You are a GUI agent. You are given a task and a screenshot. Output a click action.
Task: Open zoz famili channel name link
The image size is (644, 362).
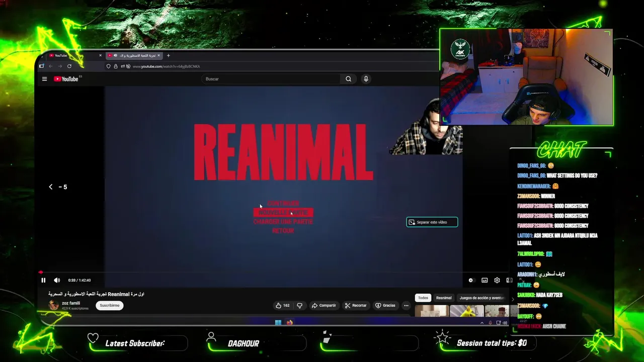tap(71, 303)
